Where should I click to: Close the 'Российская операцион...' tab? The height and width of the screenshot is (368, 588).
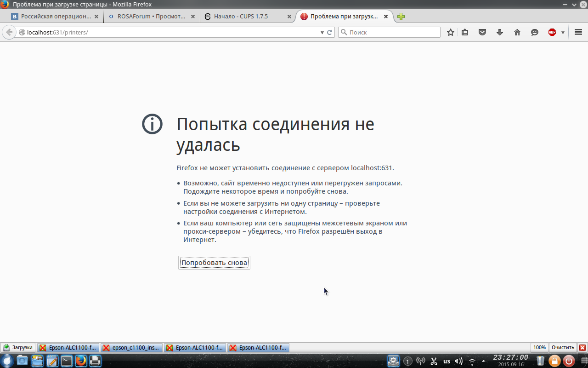96,17
